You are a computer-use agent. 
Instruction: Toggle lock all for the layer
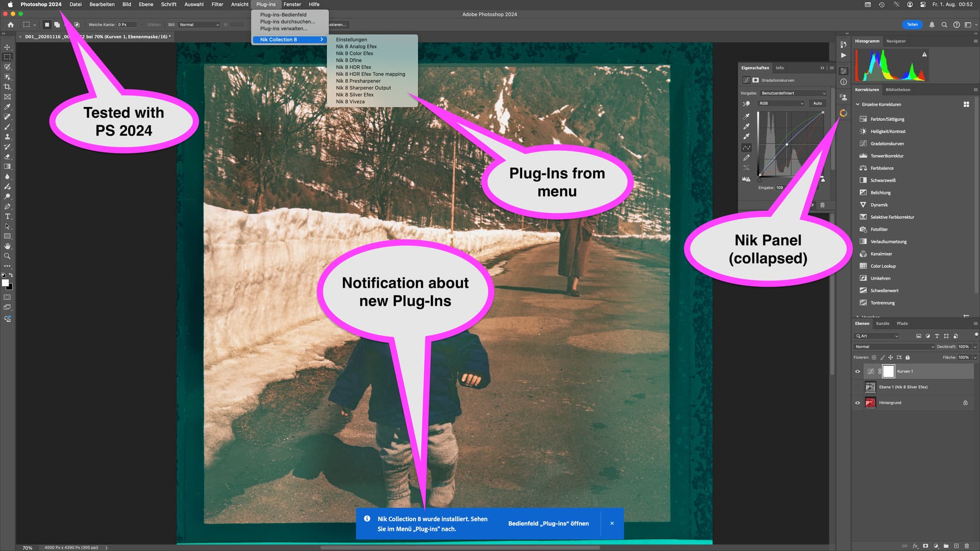click(x=908, y=357)
